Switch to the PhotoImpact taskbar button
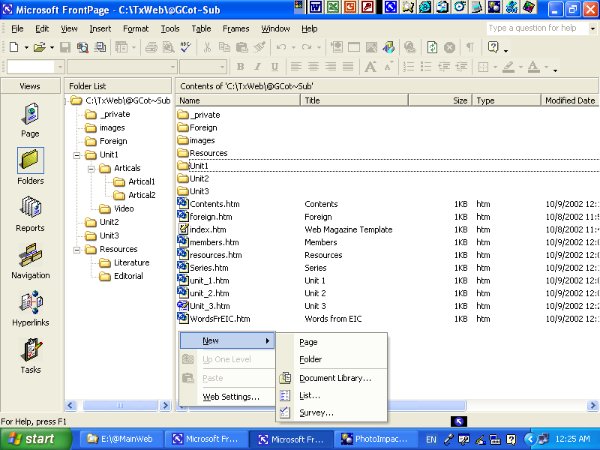The image size is (600, 450). point(375,439)
